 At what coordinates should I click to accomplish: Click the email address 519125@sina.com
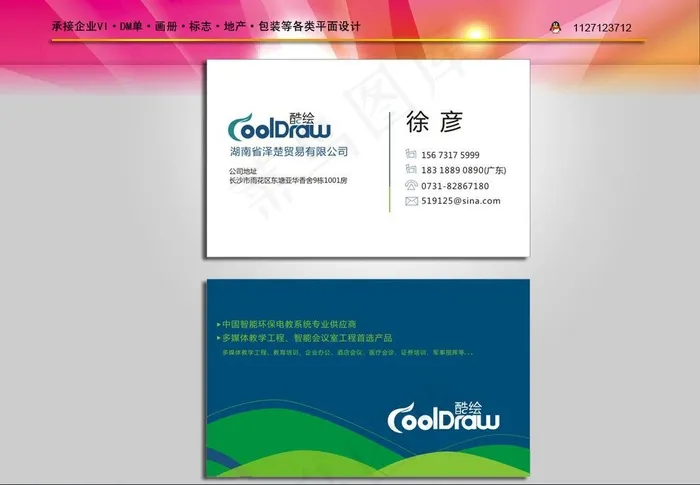(461, 201)
